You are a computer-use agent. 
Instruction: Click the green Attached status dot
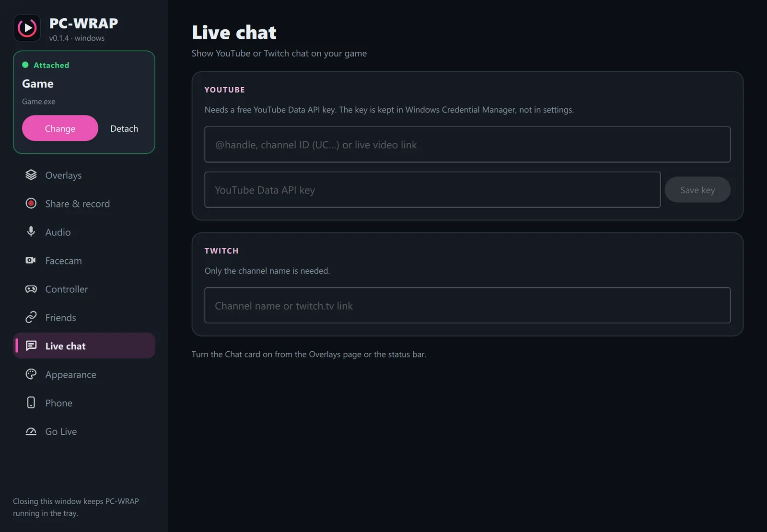click(25, 65)
